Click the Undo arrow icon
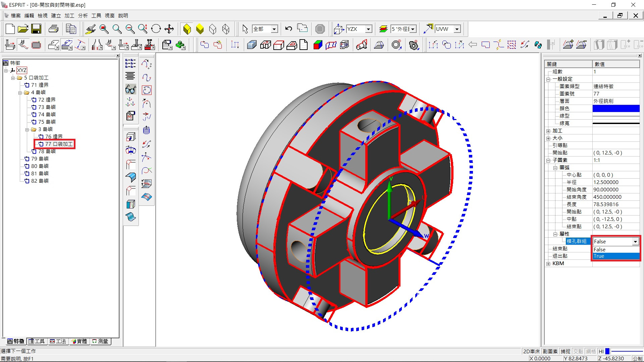The width and height of the screenshot is (644, 362). pos(288,29)
